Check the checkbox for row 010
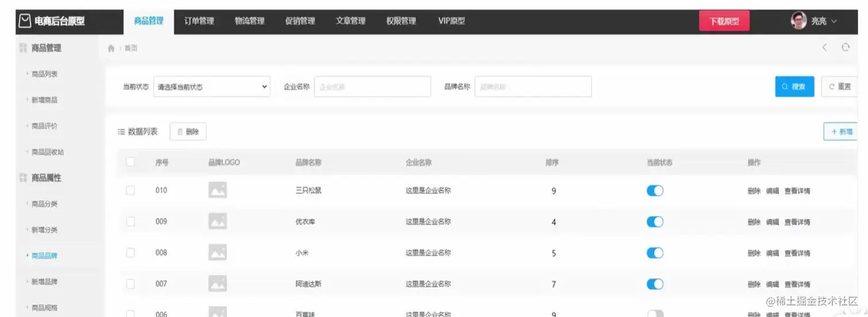The width and height of the screenshot is (868, 317). click(x=130, y=190)
